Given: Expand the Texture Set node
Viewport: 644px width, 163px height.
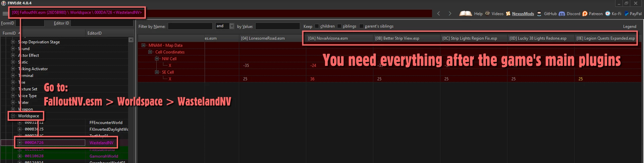Looking at the screenshot, I should 13,89.
